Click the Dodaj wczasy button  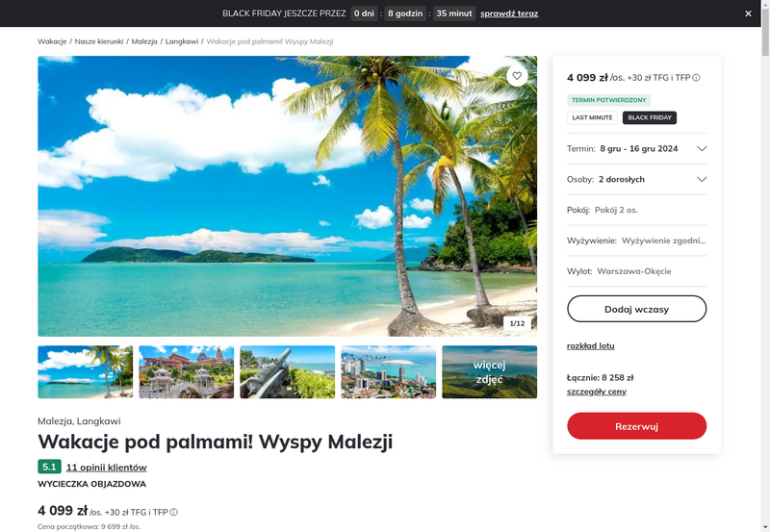coord(636,309)
